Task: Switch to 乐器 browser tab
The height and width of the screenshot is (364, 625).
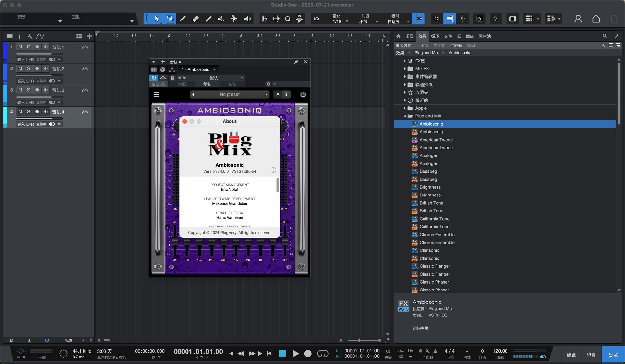Action: point(409,36)
